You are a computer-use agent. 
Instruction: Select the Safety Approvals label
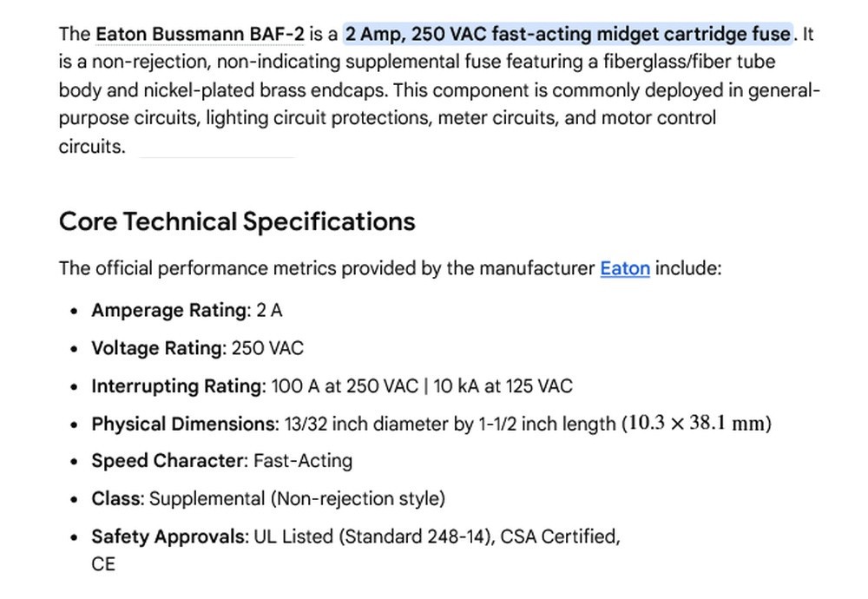[170, 537]
